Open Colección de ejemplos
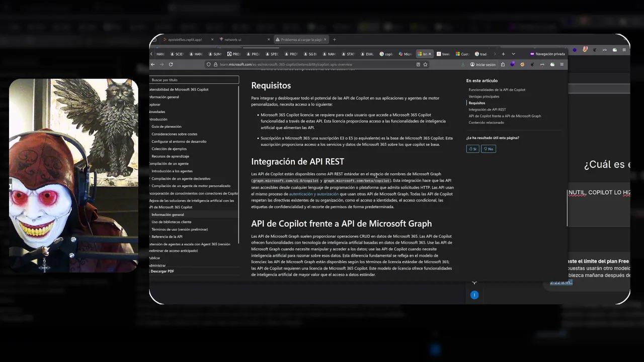The image size is (644, 362). (169, 149)
